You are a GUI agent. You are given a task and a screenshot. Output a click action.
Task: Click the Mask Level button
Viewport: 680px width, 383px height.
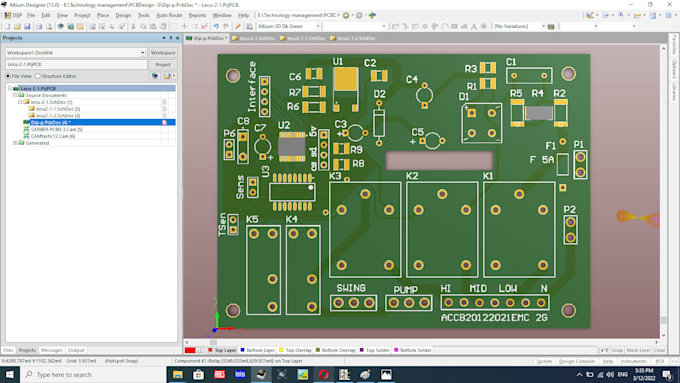click(638, 350)
